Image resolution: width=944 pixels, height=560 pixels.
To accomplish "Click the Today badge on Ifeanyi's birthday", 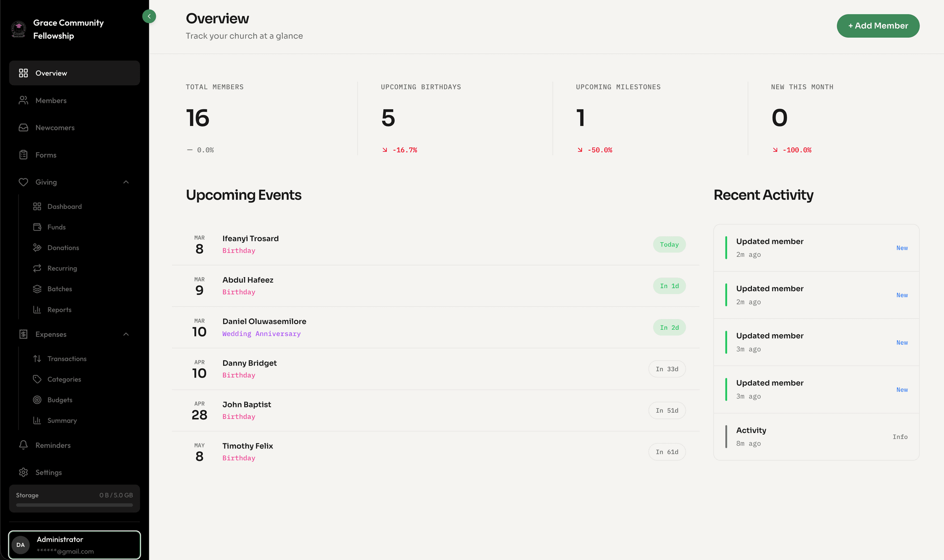I will (x=669, y=244).
